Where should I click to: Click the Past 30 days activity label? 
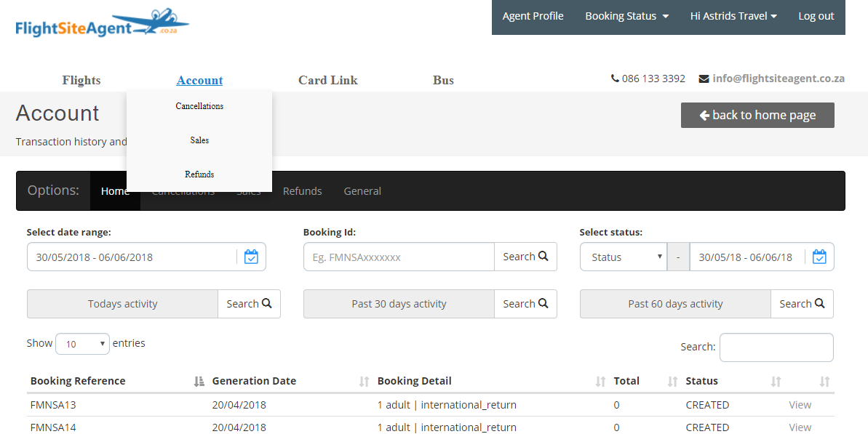[399, 304]
